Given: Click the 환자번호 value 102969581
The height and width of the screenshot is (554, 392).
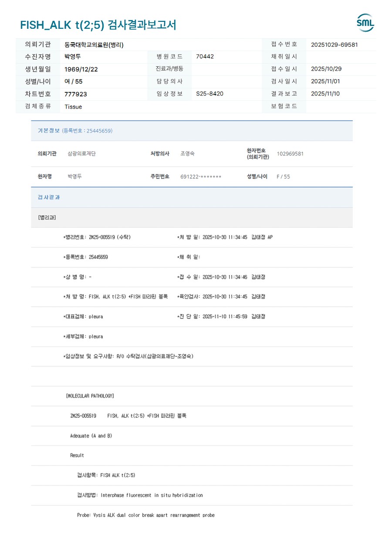Looking at the screenshot, I should 290,154.
